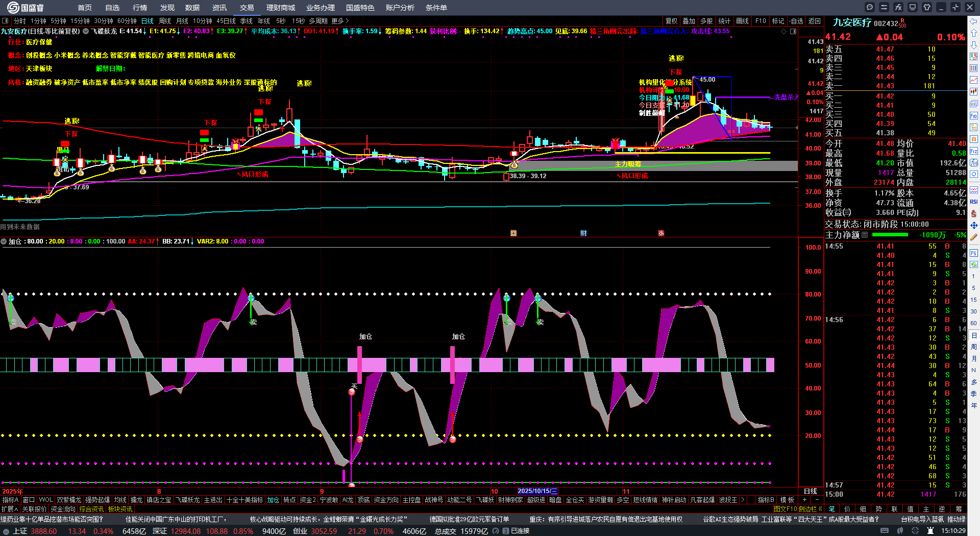This screenshot has height=536, width=980.
Task: Click the yellow wallet marker under the chart
Action: pos(513,233)
